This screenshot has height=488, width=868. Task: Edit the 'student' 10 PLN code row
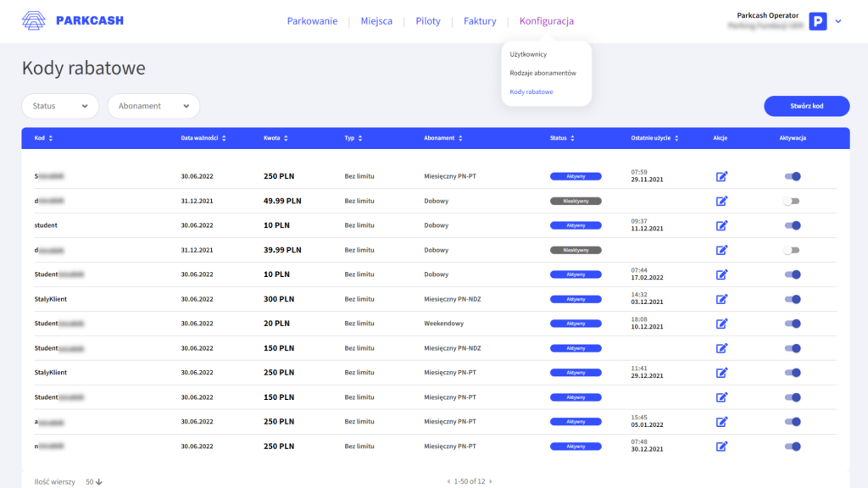(x=721, y=225)
